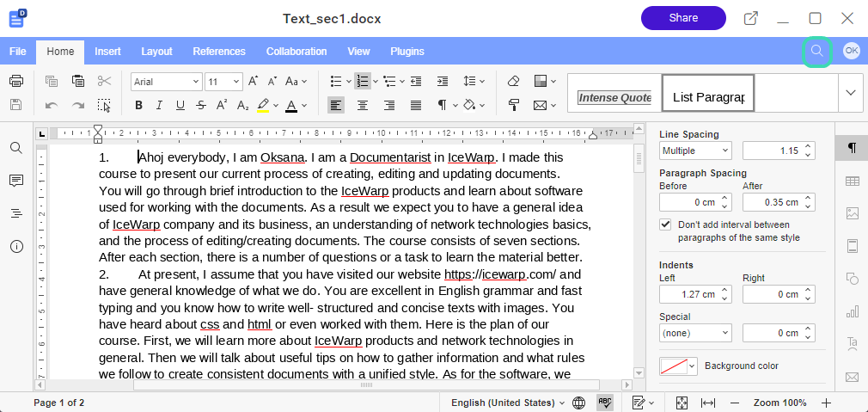Click the Zoom in plus button
Screen dimensions: 868x412
(826, 403)
